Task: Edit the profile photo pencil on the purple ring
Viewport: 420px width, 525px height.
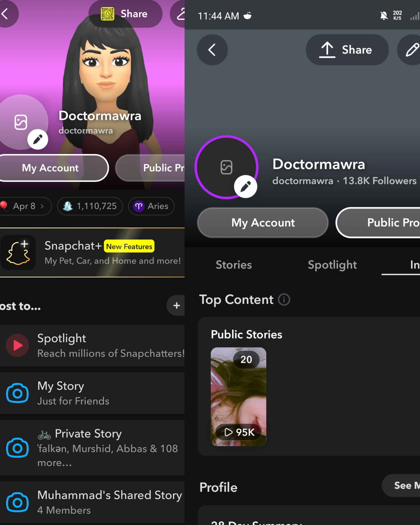Action: (245, 187)
